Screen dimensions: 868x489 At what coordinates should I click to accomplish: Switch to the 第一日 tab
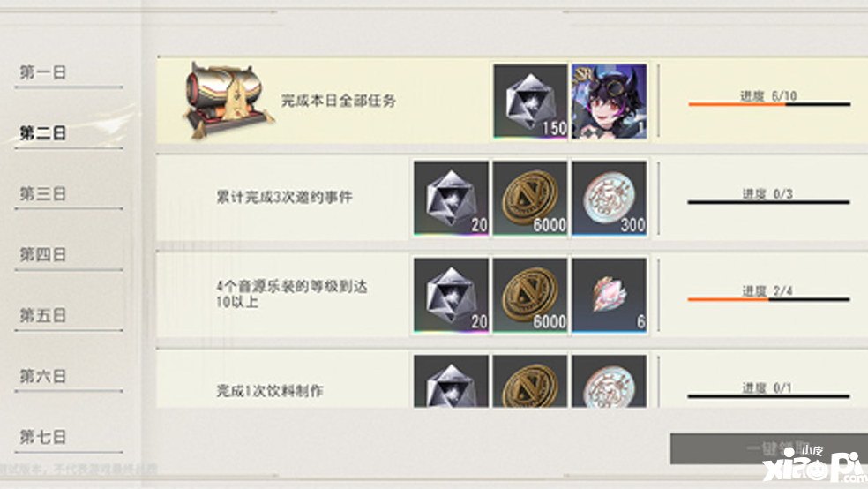pyautogui.click(x=43, y=72)
